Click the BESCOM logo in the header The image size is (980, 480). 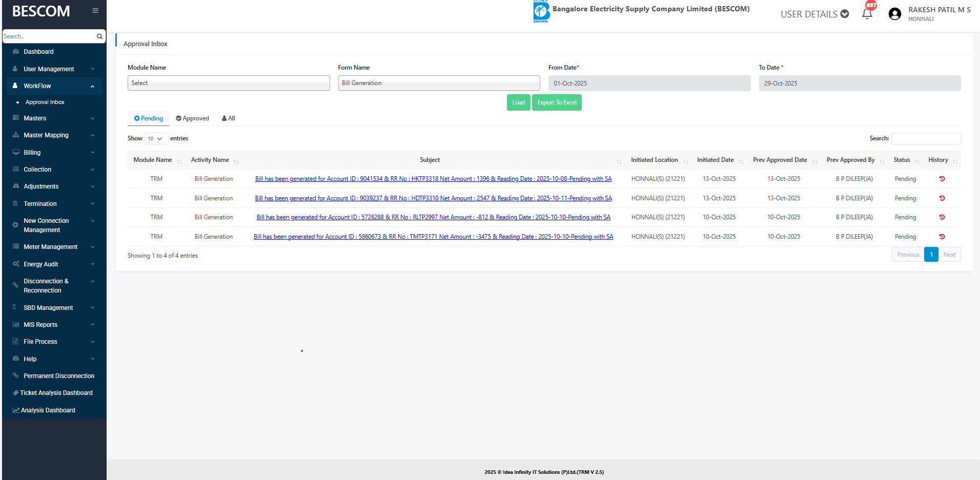[x=541, y=11]
